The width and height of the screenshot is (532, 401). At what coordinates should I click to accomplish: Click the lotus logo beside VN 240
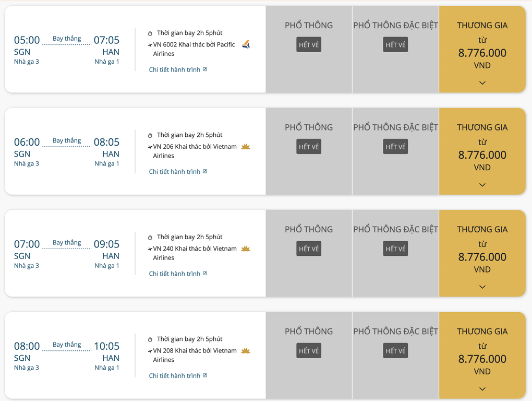point(246,249)
